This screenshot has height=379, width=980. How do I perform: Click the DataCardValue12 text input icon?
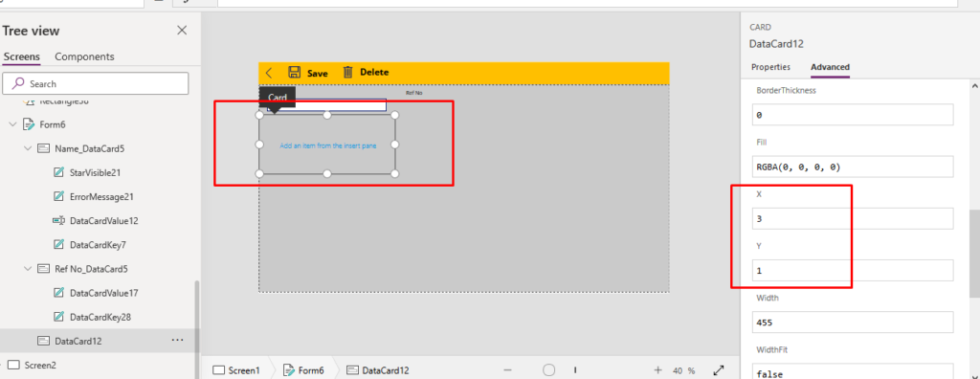point(58,221)
